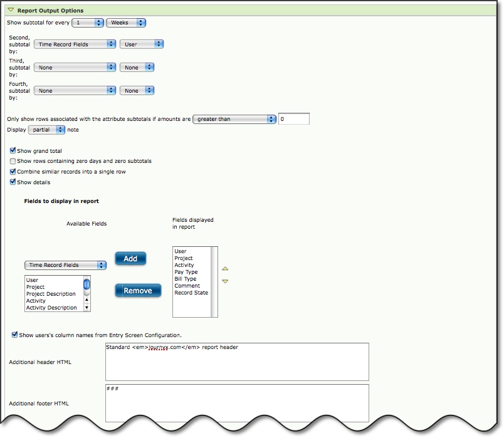Move selected field up with arrow icon
Viewport: 504px width, 438px height.
(x=225, y=269)
